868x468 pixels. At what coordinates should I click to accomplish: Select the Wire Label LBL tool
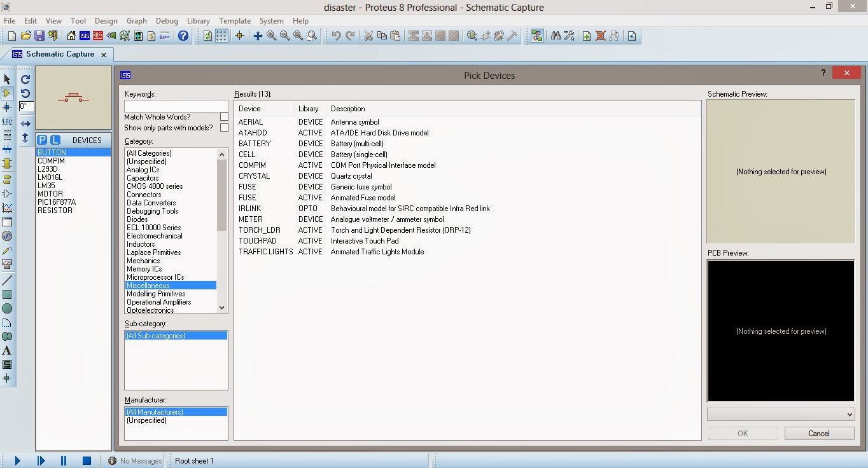point(7,121)
